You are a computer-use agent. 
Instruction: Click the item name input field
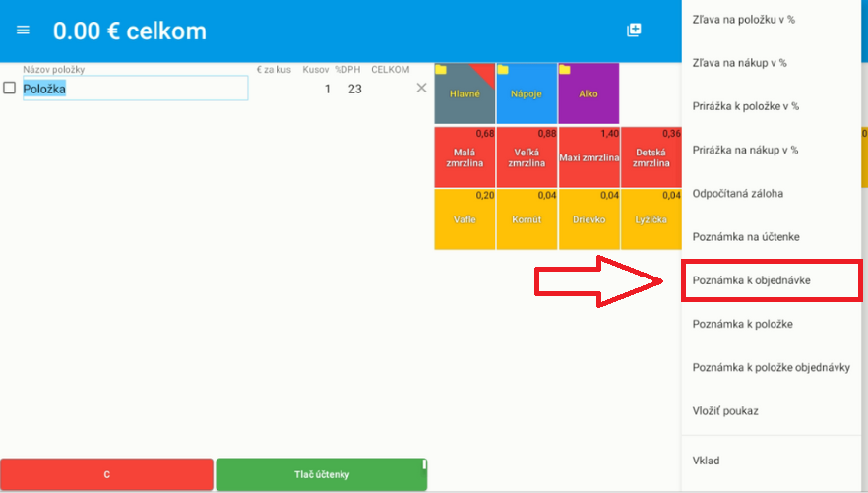[135, 89]
